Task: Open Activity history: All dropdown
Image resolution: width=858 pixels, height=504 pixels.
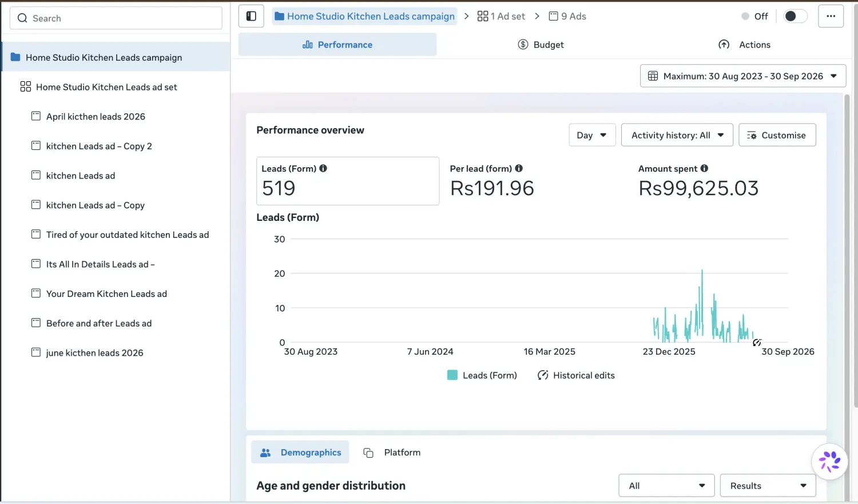Action: click(677, 135)
